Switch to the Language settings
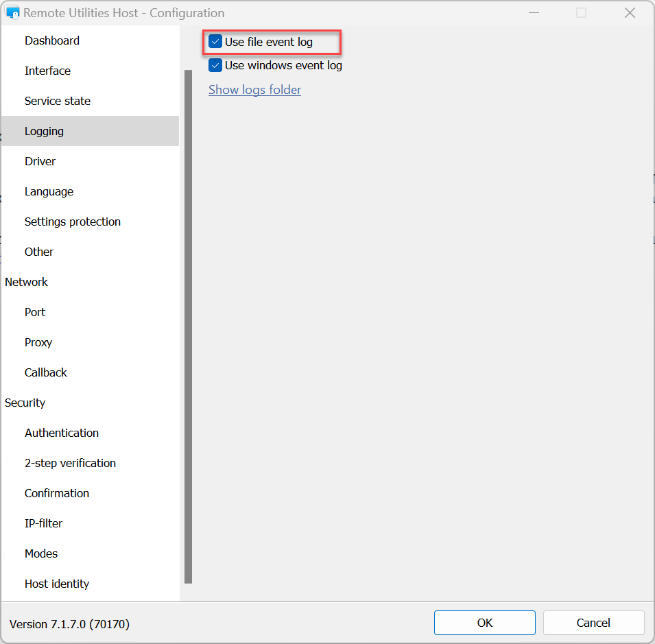The width and height of the screenshot is (655, 644). 91,191
